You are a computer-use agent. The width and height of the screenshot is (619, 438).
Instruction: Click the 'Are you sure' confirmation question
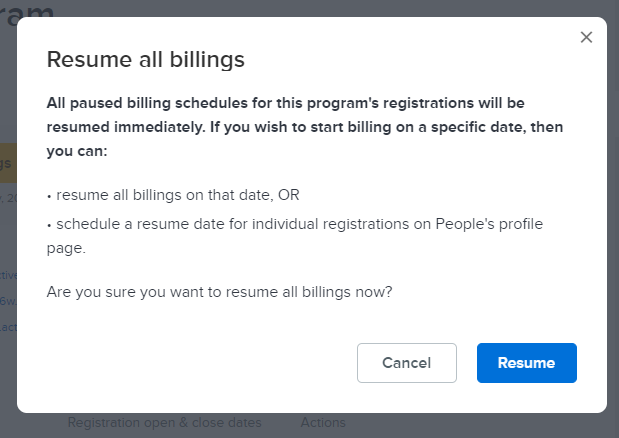[x=219, y=292]
